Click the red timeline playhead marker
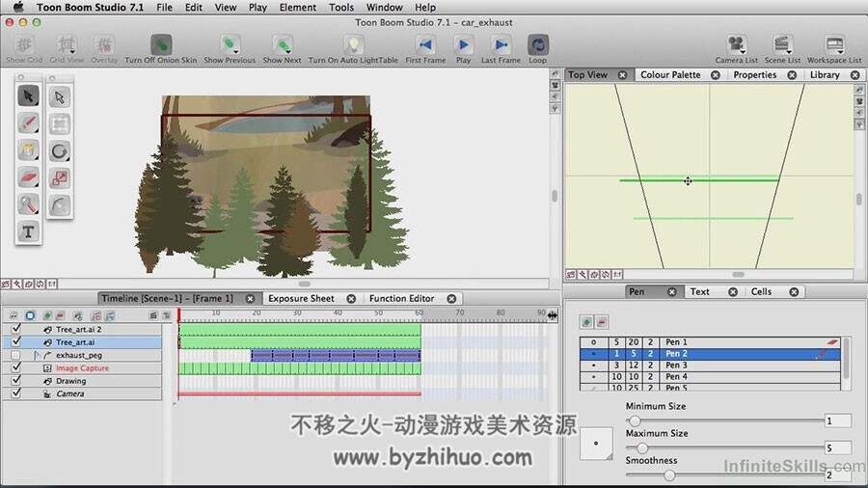The width and height of the screenshot is (868, 488). [178, 315]
